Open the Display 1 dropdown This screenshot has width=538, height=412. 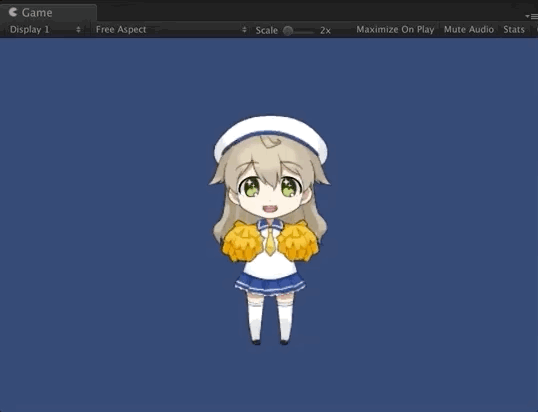point(45,30)
